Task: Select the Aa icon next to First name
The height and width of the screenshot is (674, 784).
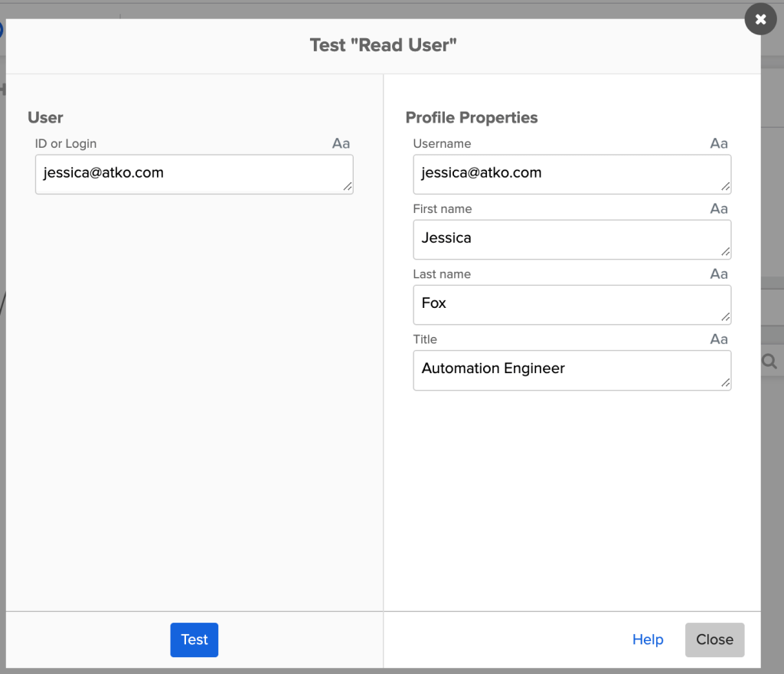Action: [x=718, y=209]
